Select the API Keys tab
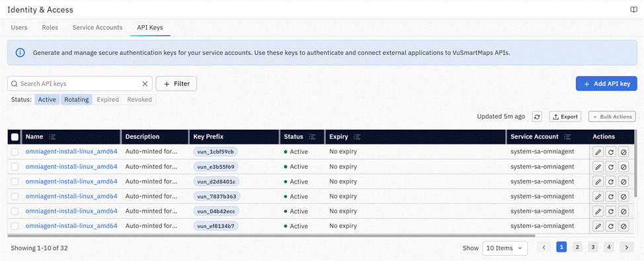This screenshot has height=261, width=644. pyautogui.click(x=150, y=28)
